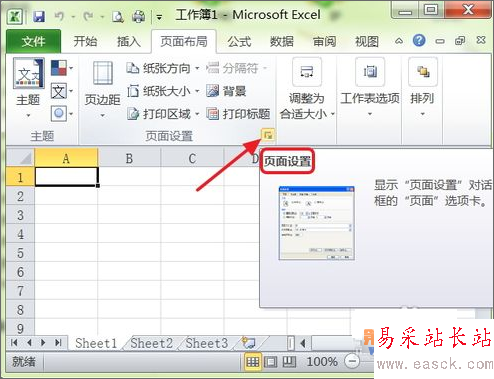Select the Sheet1 tab
The width and height of the screenshot is (494, 379).
tap(96, 343)
